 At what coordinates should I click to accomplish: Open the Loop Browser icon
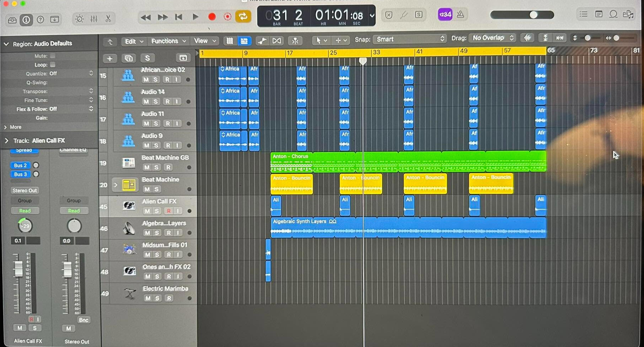pos(613,14)
